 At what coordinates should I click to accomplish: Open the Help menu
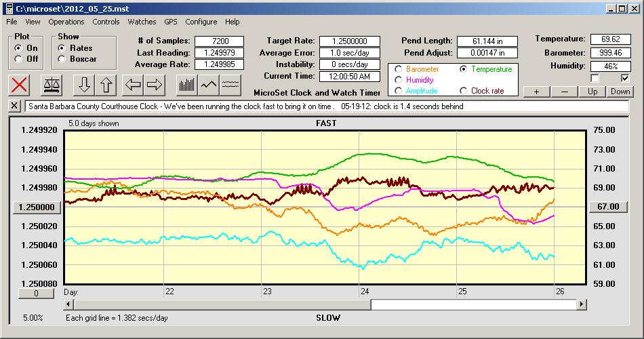point(232,22)
